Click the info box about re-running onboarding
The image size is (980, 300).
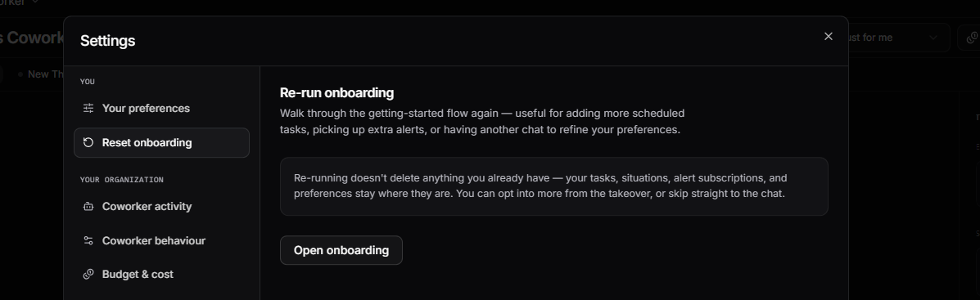click(553, 186)
